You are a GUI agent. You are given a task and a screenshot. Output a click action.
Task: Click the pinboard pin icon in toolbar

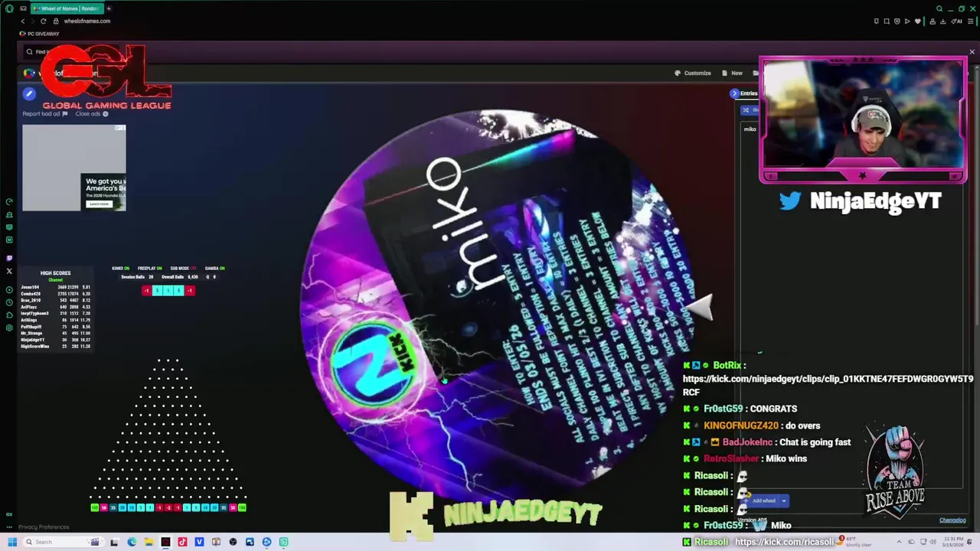point(877,21)
